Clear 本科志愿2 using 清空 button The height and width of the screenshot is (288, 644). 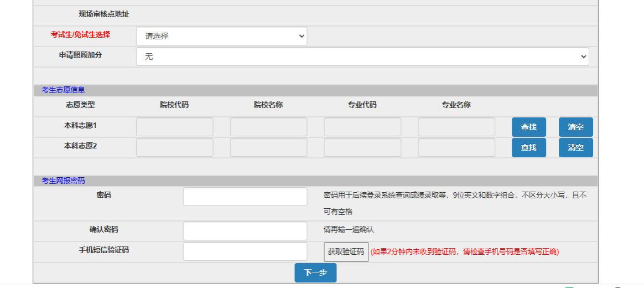[575, 147]
